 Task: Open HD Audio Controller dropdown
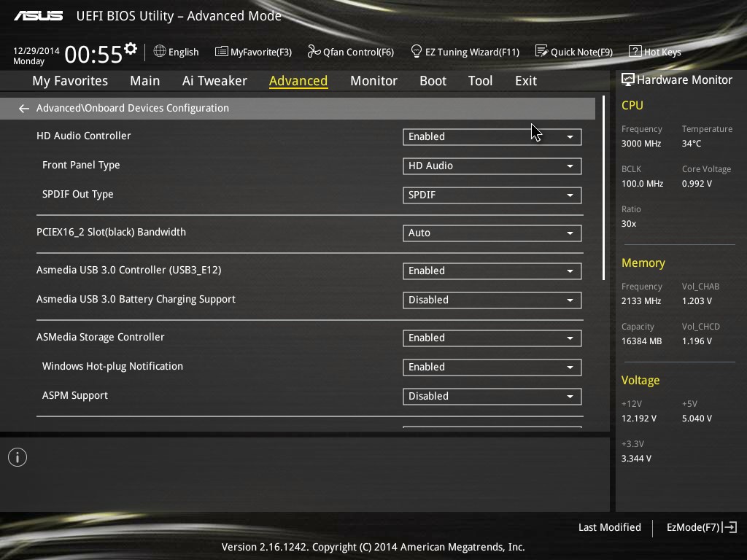pos(492,137)
